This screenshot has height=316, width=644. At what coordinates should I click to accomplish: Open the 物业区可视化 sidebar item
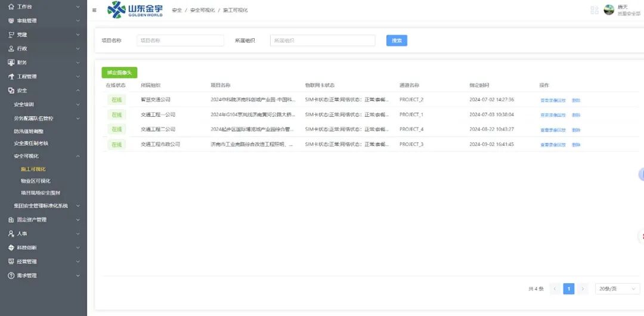(36, 181)
